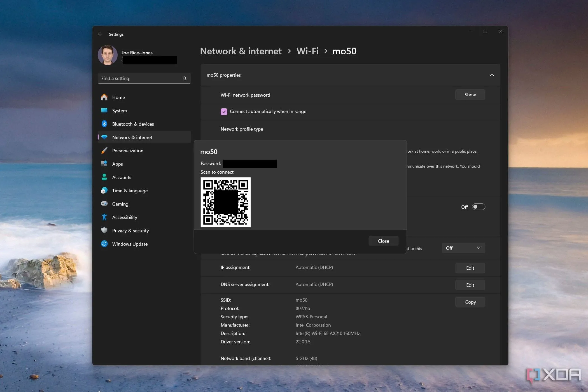
Task: Collapse the mo50 properties section chevron
Action: [x=492, y=75]
